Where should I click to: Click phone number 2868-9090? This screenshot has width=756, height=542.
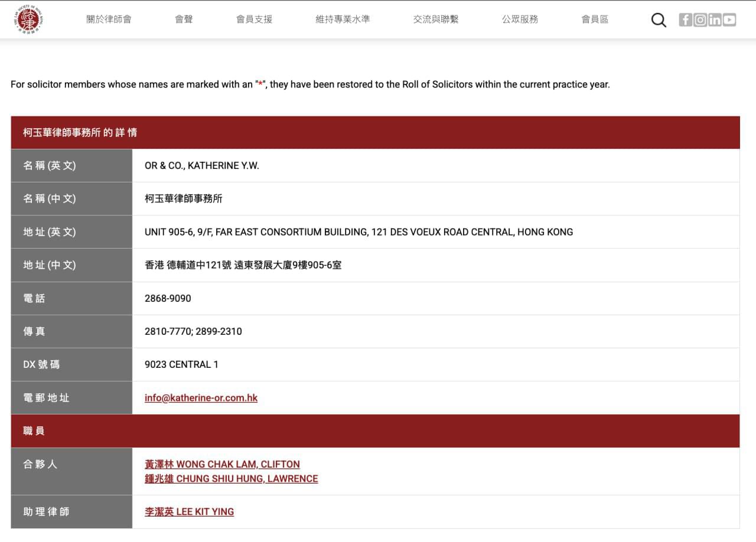(x=168, y=298)
